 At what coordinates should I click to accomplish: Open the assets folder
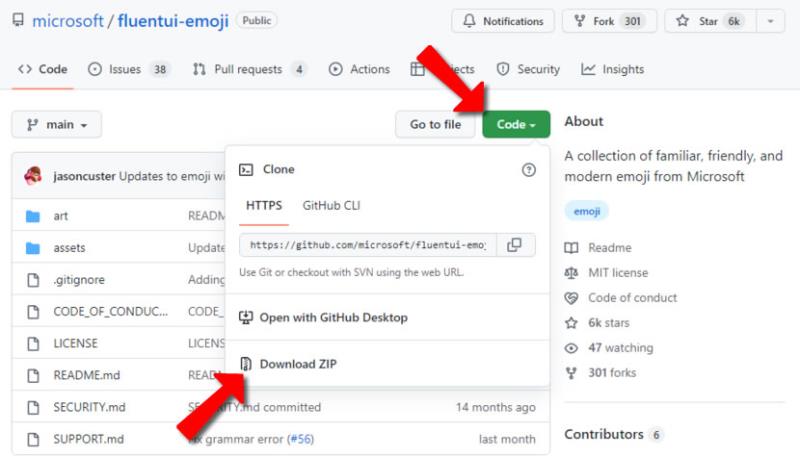(x=69, y=248)
